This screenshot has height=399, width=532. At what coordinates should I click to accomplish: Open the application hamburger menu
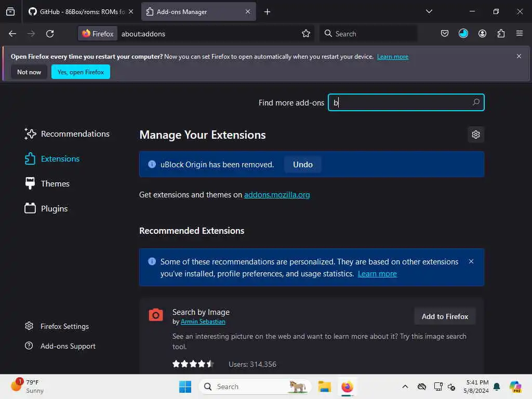pos(520,34)
